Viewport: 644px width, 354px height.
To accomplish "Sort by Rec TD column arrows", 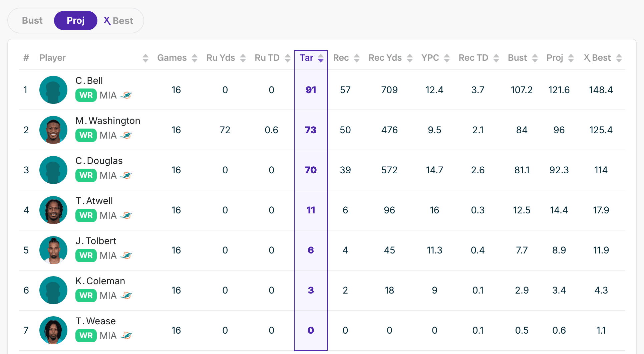I will click(x=496, y=58).
